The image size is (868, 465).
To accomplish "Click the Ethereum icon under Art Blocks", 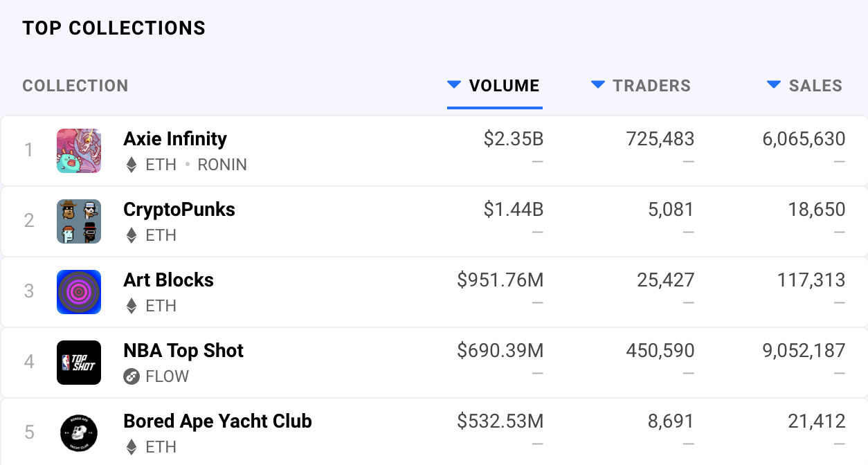I will pos(132,307).
